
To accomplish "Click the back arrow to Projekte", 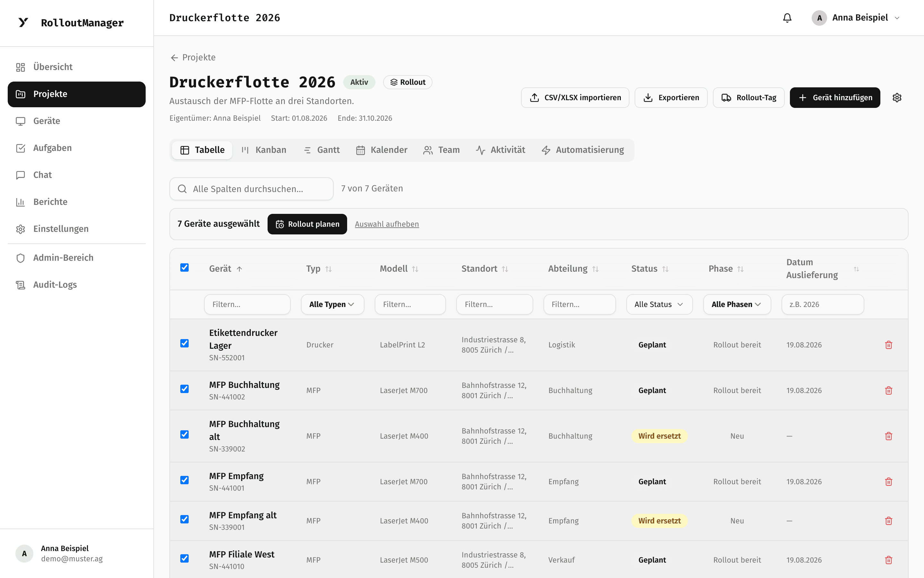I will (x=175, y=58).
